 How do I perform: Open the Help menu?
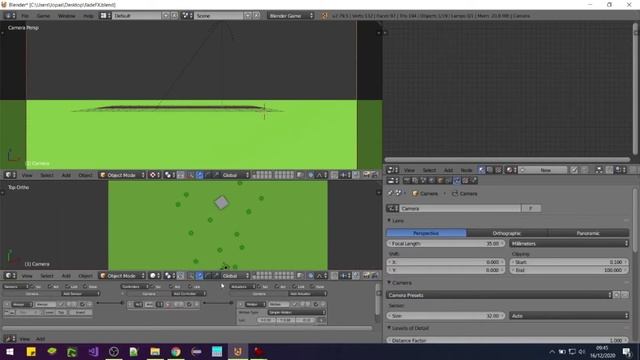tap(88, 16)
